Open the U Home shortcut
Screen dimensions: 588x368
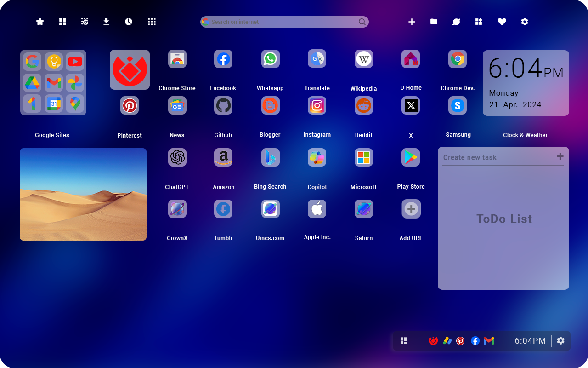411,59
